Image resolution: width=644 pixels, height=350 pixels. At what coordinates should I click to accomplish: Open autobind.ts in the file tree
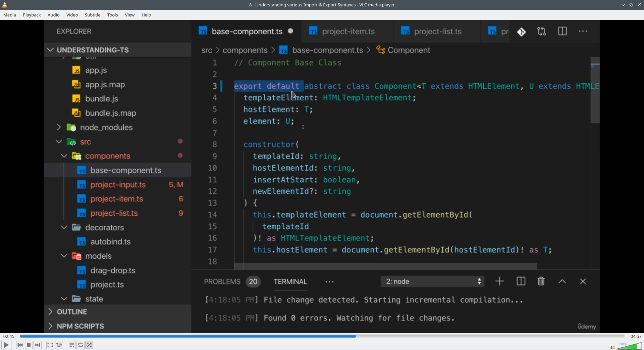click(118, 242)
